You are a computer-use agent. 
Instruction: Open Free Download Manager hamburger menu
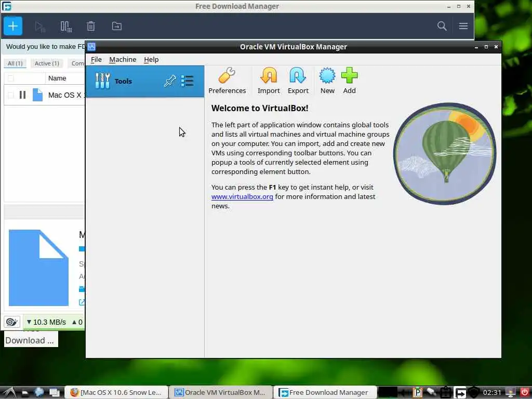click(463, 26)
